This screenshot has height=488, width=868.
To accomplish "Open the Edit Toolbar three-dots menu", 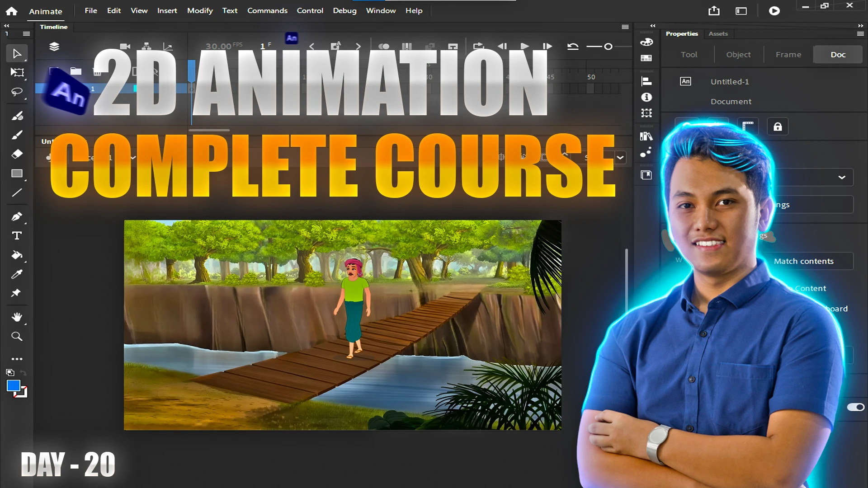I will pos(17,359).
